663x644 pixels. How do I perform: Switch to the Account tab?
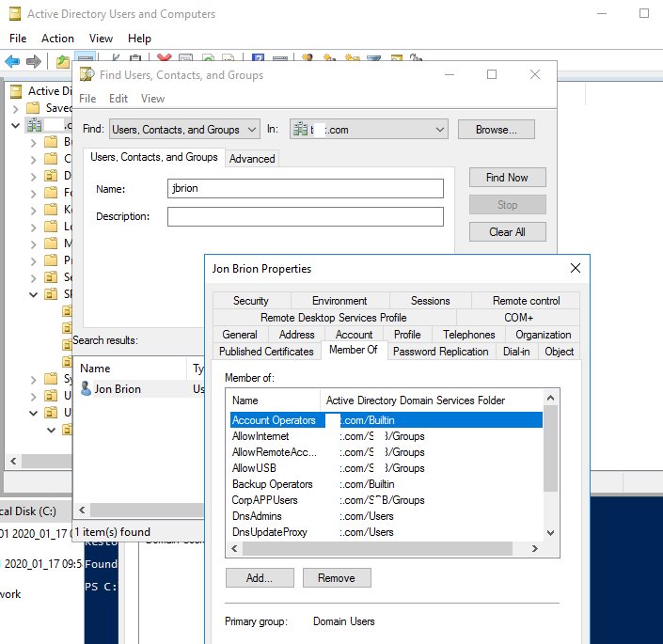pyautogui.click(x=354, y=335)
